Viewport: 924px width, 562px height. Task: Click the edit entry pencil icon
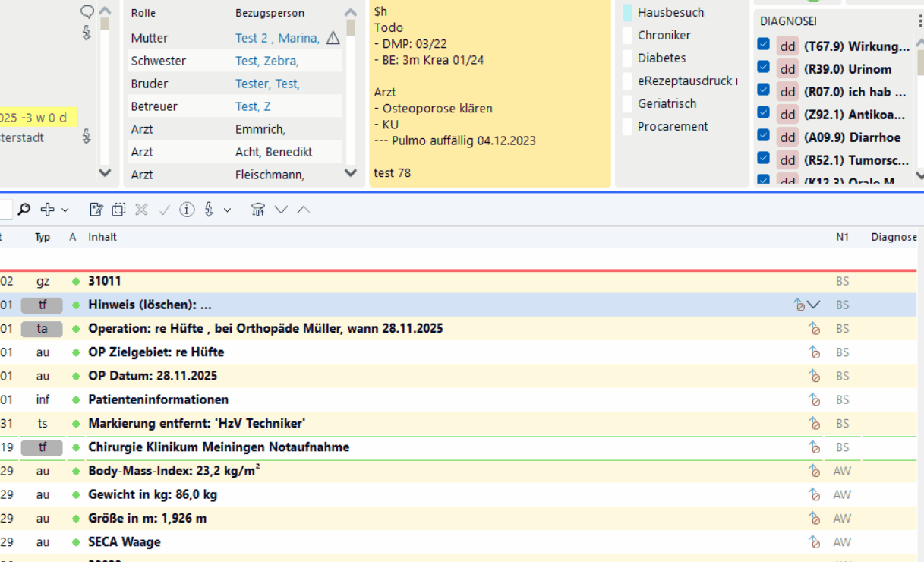[96, 210]
